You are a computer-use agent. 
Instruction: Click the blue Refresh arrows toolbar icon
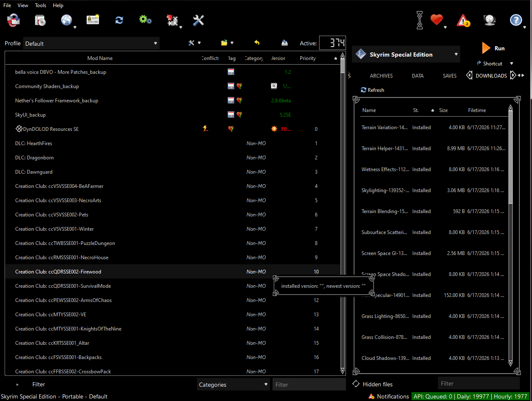click(119, 20)
